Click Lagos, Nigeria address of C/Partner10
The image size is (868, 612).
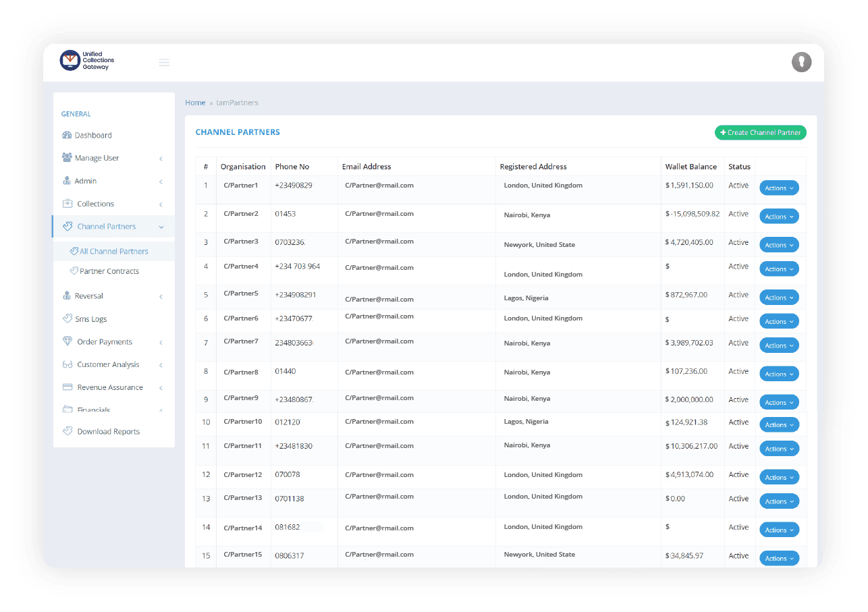coord(526,422)
